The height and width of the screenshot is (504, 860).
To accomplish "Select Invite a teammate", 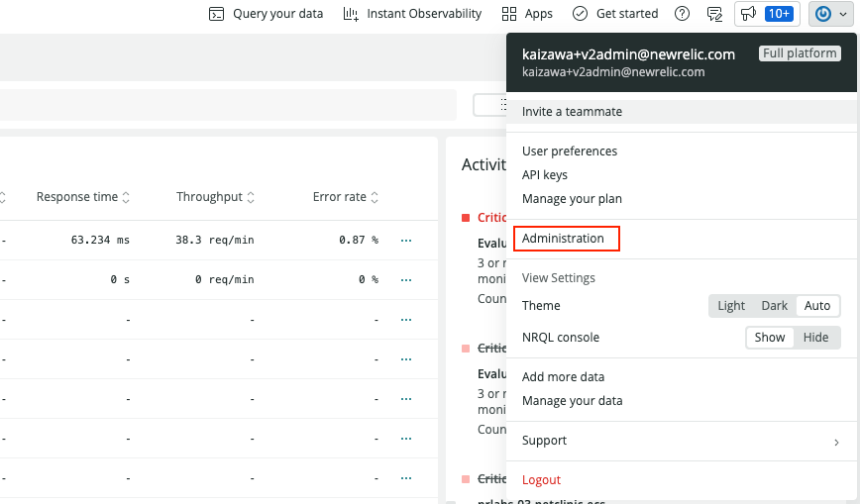I will tap(682, 112).
